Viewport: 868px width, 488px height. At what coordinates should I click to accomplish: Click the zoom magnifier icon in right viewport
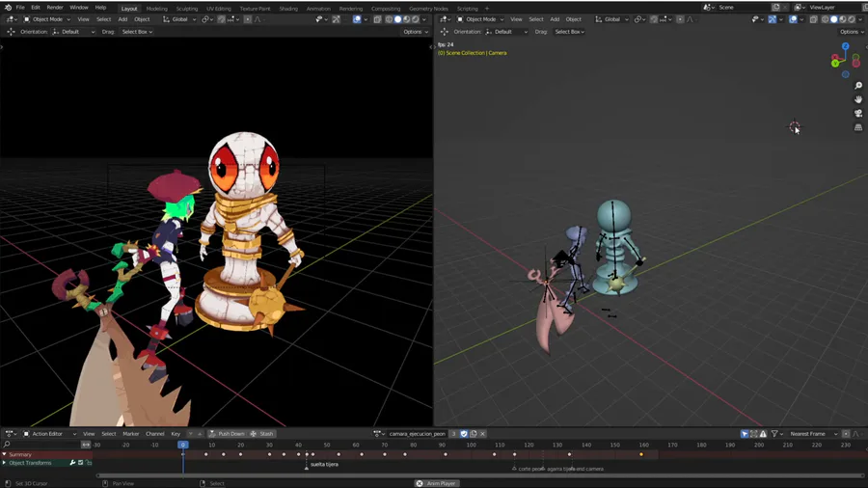[x=858, y=86]
